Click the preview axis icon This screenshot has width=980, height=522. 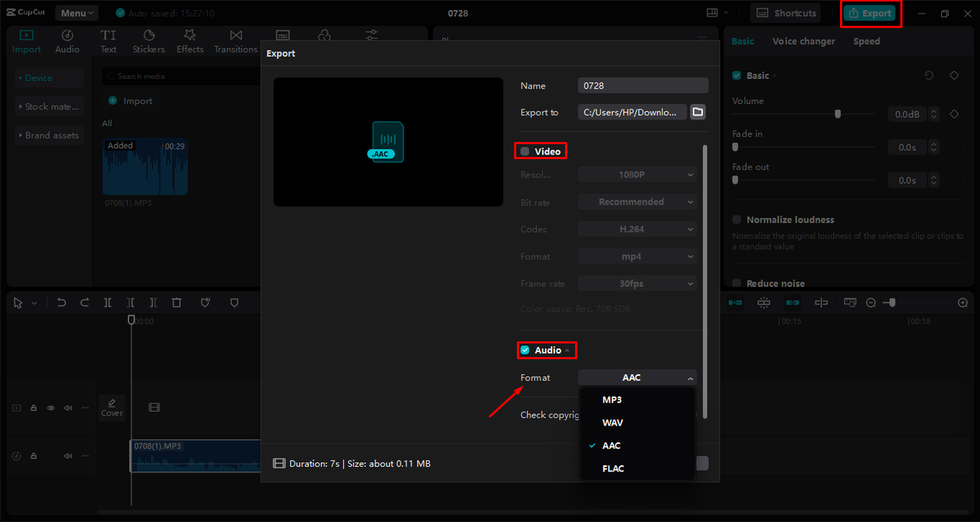pyautogui.click(x=821, y=303)
